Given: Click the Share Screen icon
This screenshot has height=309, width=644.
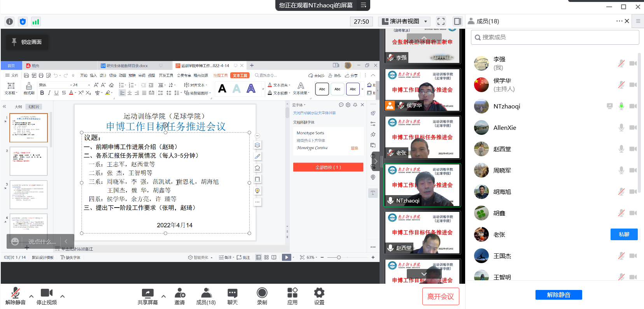Looking at the screenshot, I should (147, 293).
